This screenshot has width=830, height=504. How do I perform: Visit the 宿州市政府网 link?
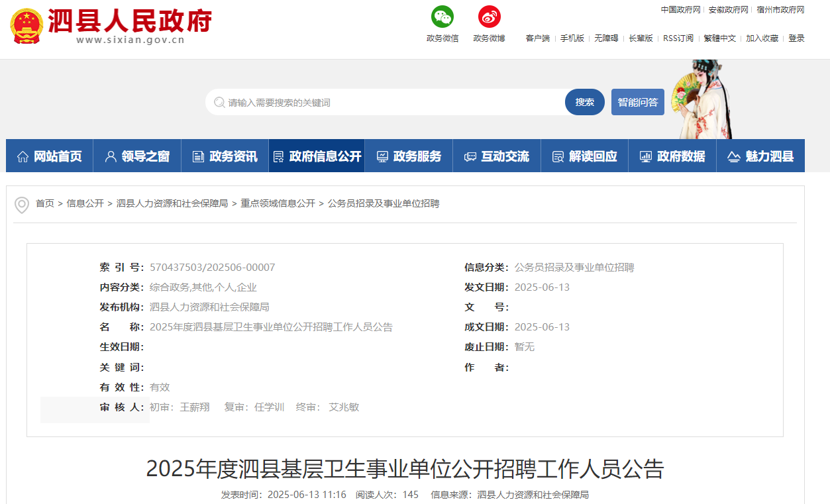(780, 10)
